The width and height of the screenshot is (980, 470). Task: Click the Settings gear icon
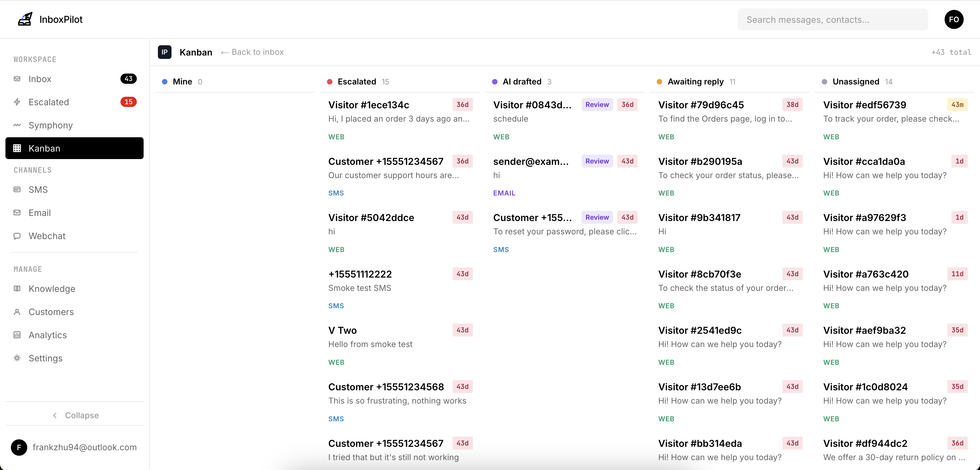[x=17, y=358]
